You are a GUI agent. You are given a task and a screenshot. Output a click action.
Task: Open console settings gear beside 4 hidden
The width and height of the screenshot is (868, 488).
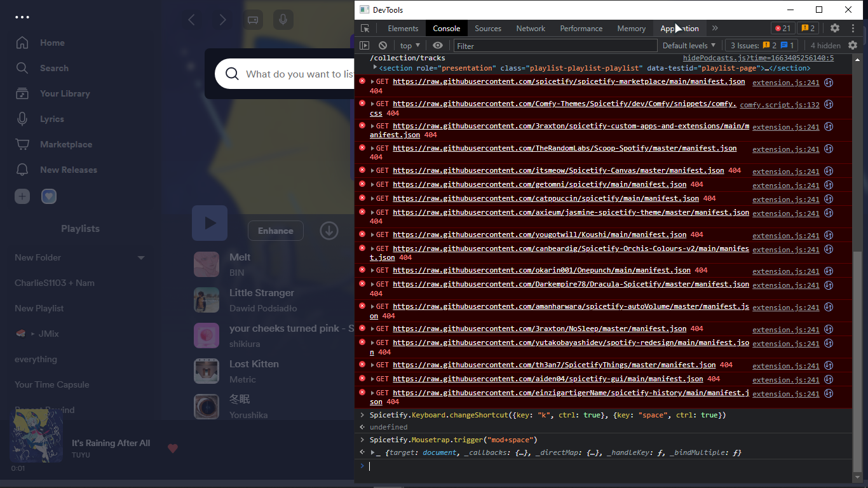[x=853, y=45]
